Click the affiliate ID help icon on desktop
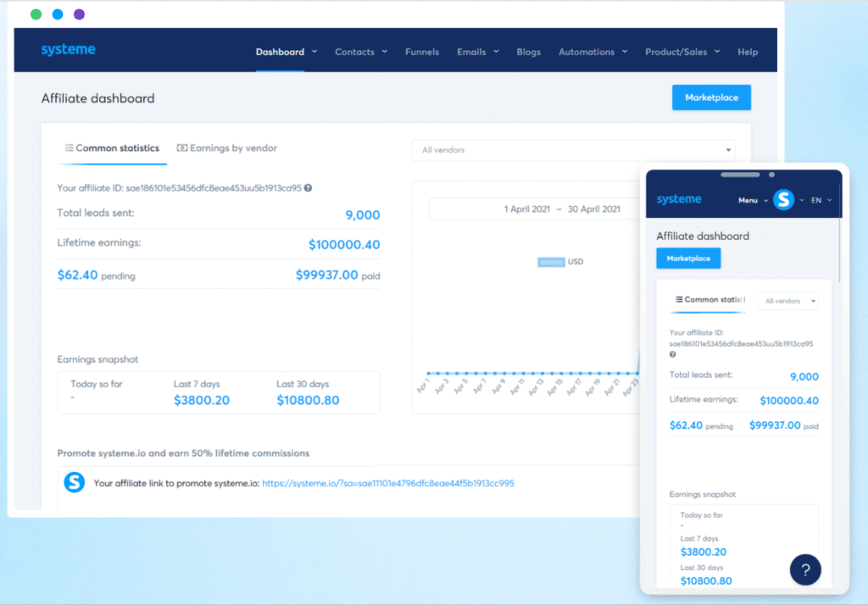The height and width of the screenshot is (605, 868). (x=308, y=188)
